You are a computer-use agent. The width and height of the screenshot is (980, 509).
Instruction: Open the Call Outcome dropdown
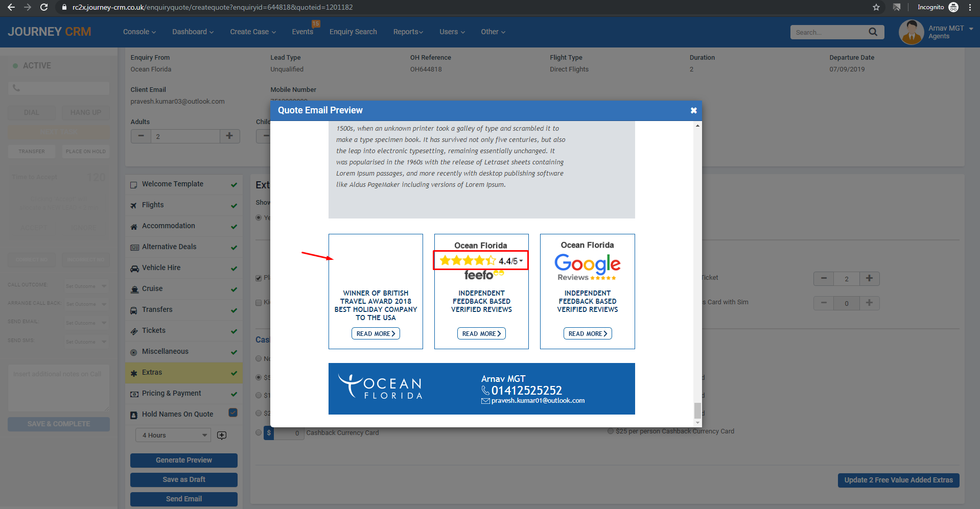tap(86, 286)
